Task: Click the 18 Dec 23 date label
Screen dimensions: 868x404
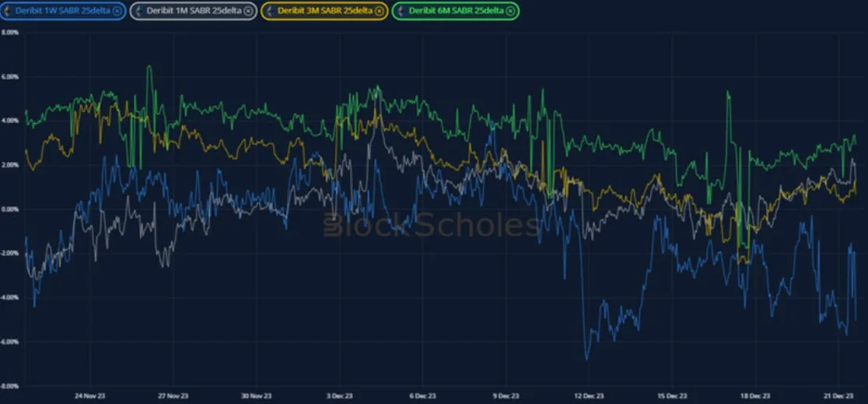Action: click(755, 396)
